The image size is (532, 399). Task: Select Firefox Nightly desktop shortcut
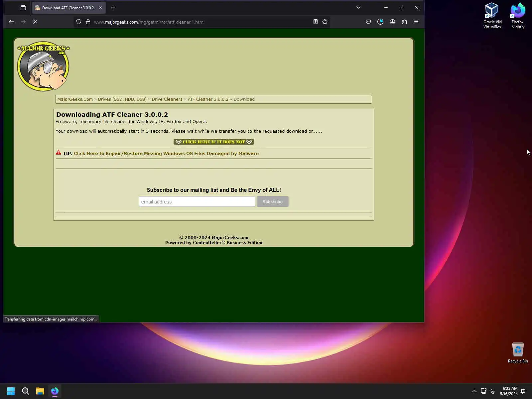pos(518,16)
